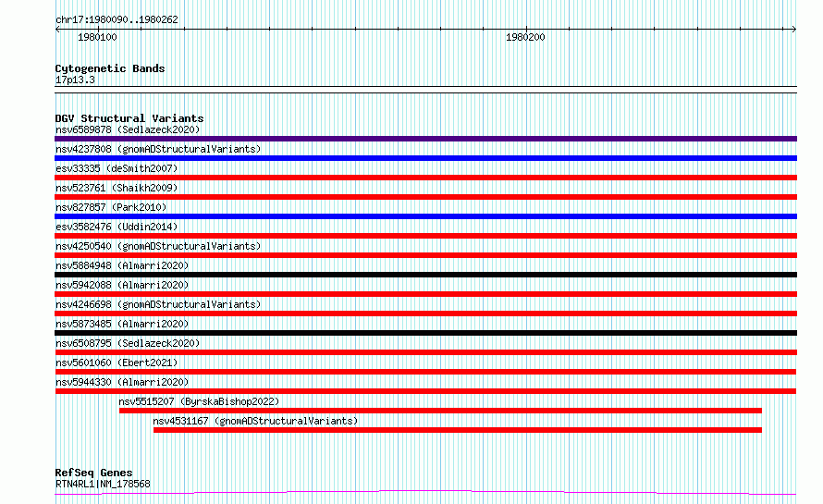Image resolution: width=823 pixels, height=504 pixels.
Task: Select nsv523761 (Shaikh2009) label
Action: pos(117,188)
